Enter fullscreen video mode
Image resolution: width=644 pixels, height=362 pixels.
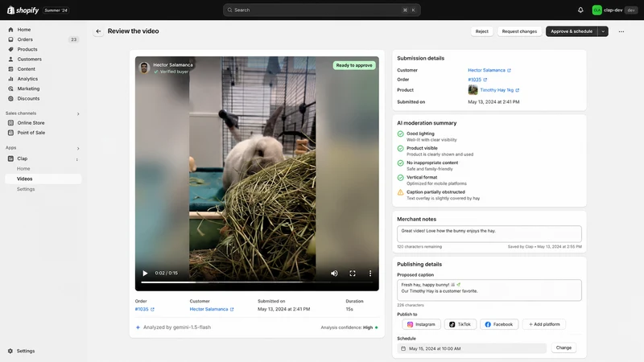353,274
